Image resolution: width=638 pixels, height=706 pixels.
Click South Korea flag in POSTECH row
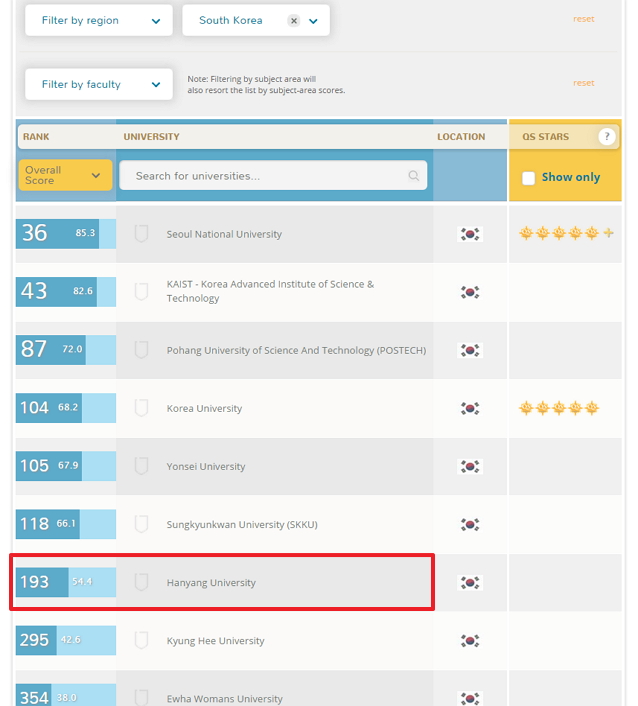click(x=470, y=350)
